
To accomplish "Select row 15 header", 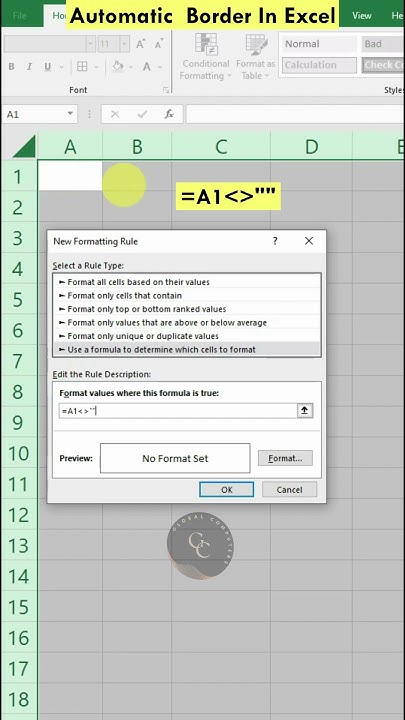I will 18,607.
